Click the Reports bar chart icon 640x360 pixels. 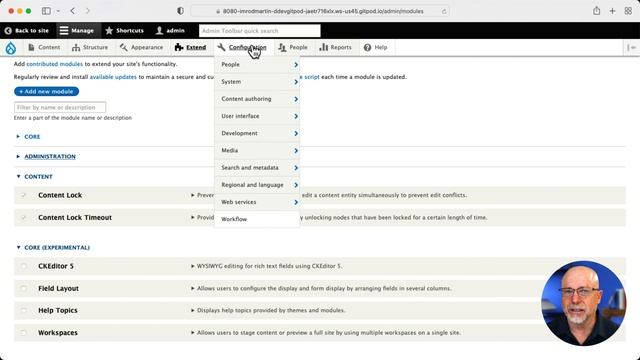[324, 47]
